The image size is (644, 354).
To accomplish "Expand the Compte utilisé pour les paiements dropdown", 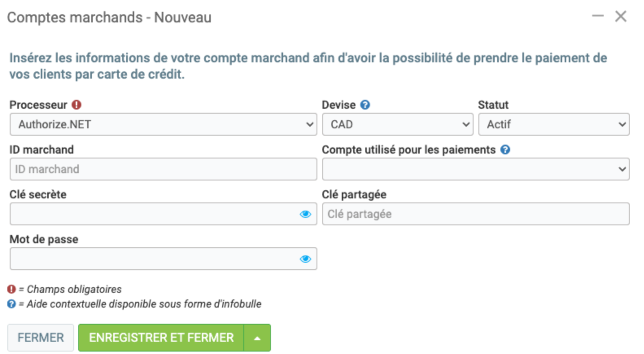I will click(x=476, y=169).
